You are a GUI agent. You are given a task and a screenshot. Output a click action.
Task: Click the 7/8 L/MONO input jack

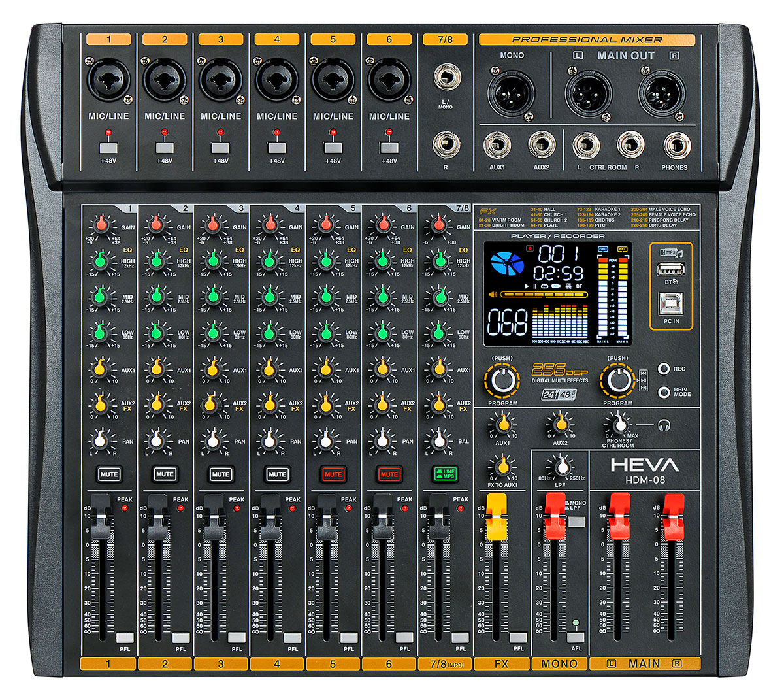(446, 77)
